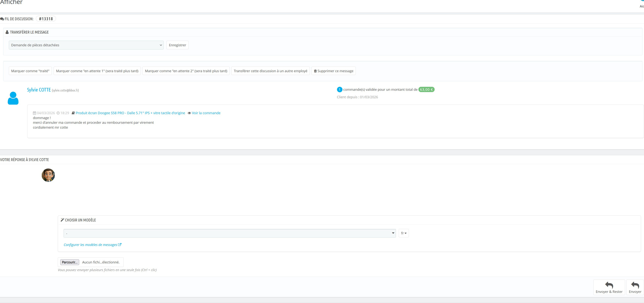The width and height of the screenshot is (644, 303).
Task: Open the fr language dropdown
Action: (403, 233)
